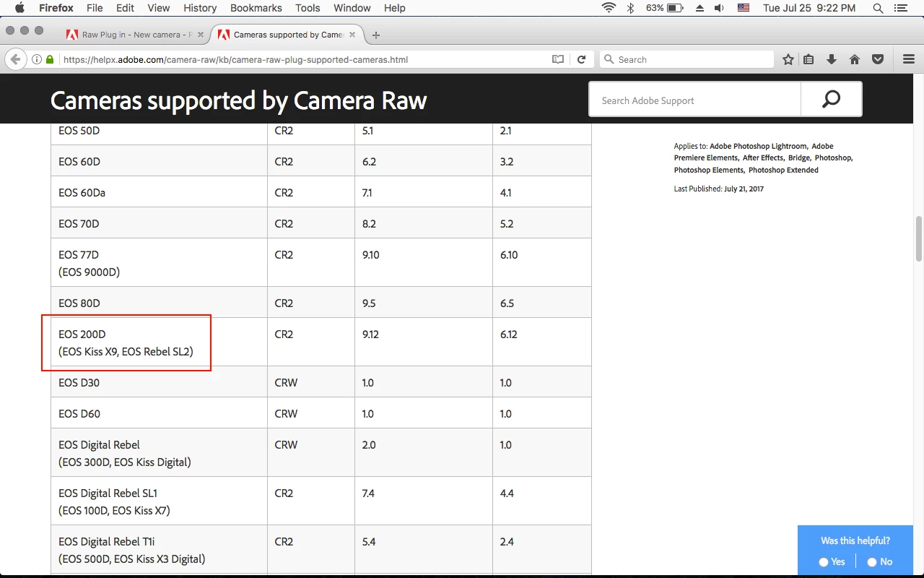
Task: Click the EOS 77D camera cell
Action: [159, 263]
